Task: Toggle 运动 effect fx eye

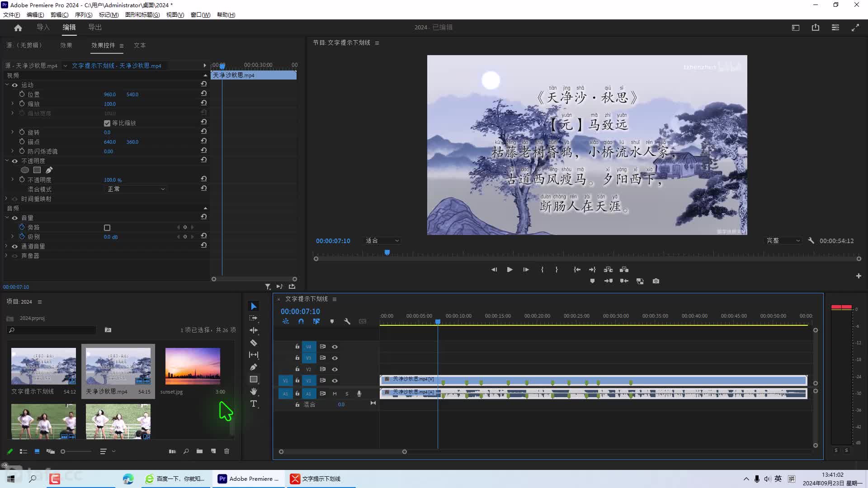Action: [15, 85]
